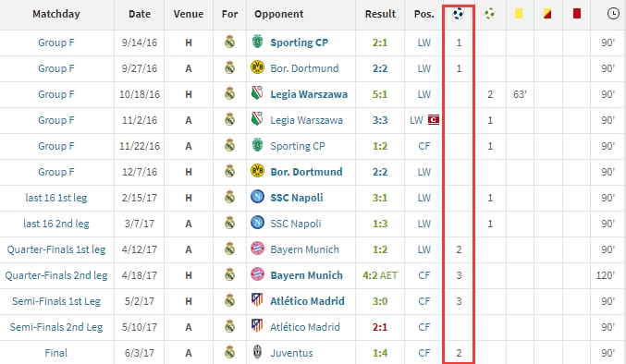Click the Atlético Madrid 3:0 result
This screenshot has width=626, height=364.
tap(380, 301)
